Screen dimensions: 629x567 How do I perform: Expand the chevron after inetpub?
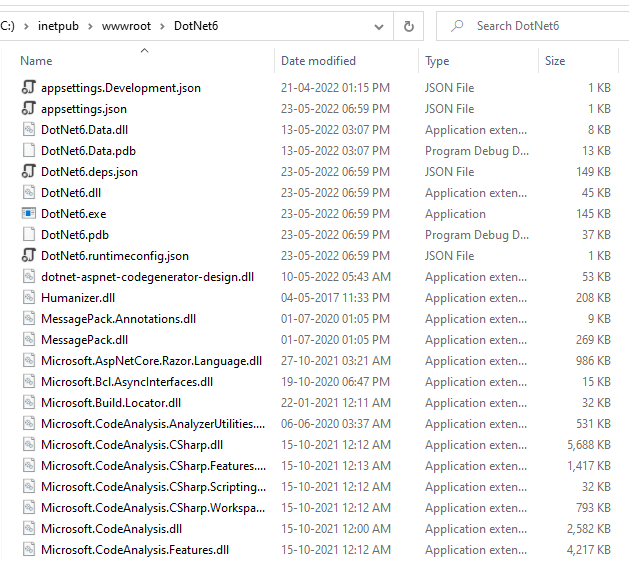tap(90, 26)
